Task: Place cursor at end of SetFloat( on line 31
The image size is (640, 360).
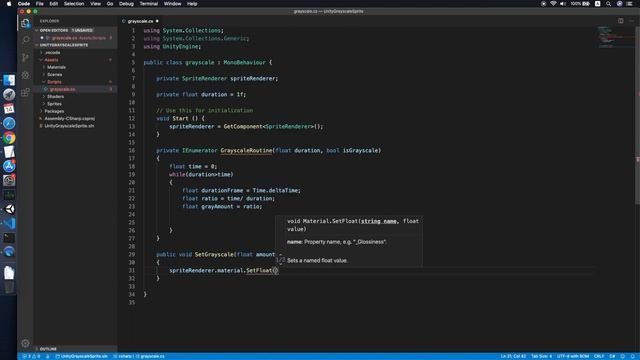Action: point(276,270)
